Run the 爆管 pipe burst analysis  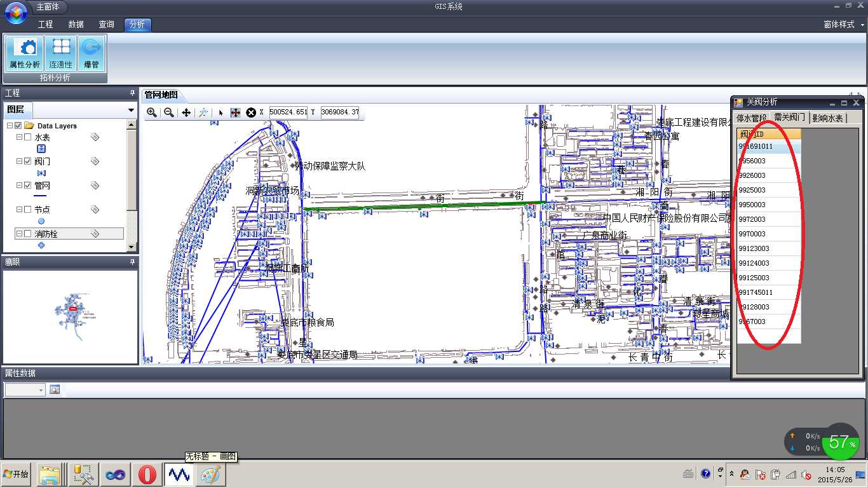pyautogui.click(x=92, y=53)
